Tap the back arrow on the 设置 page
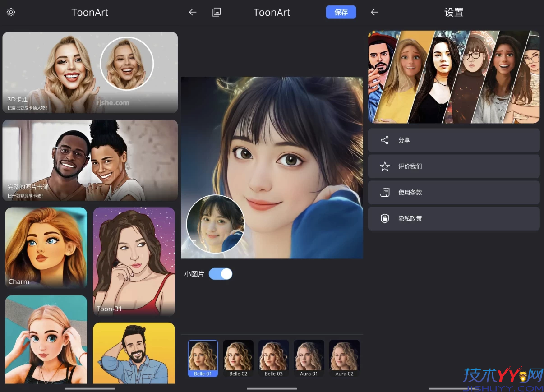Viewport: 544px width, 392px height. click(374, 13)
